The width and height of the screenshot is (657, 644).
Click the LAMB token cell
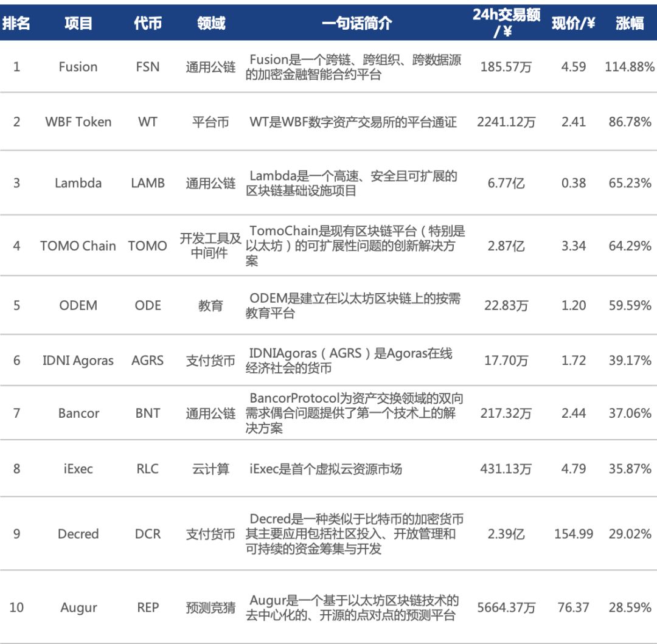point(147,183)
